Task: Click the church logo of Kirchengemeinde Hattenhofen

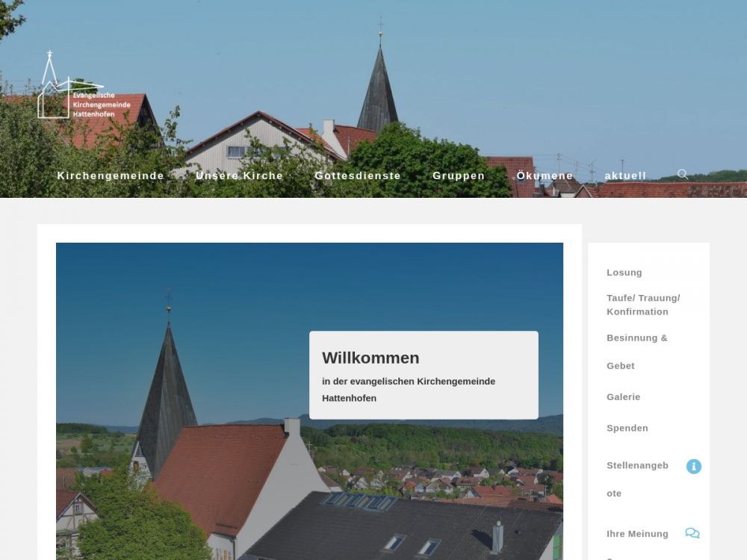Action: (52, 88)
